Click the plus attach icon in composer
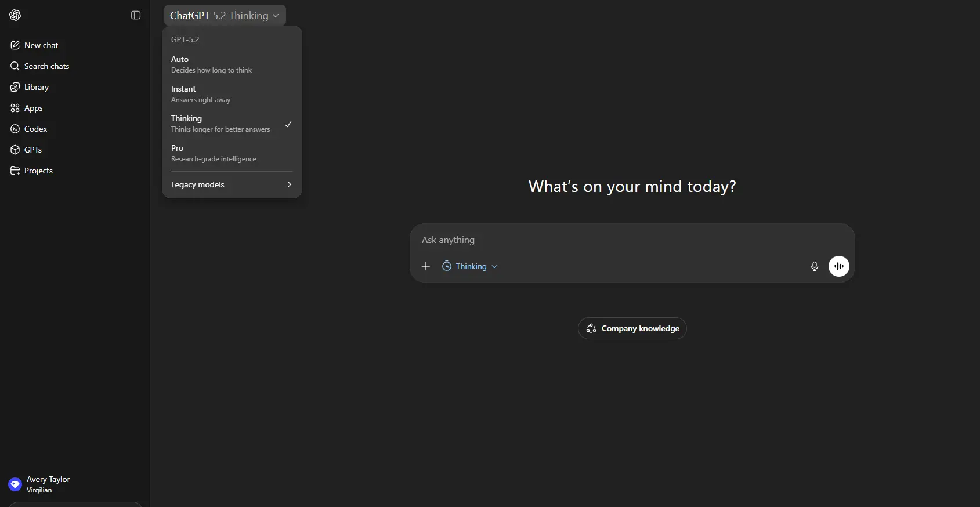The height and width of the screenshot is (507, 980). (426, 266)
